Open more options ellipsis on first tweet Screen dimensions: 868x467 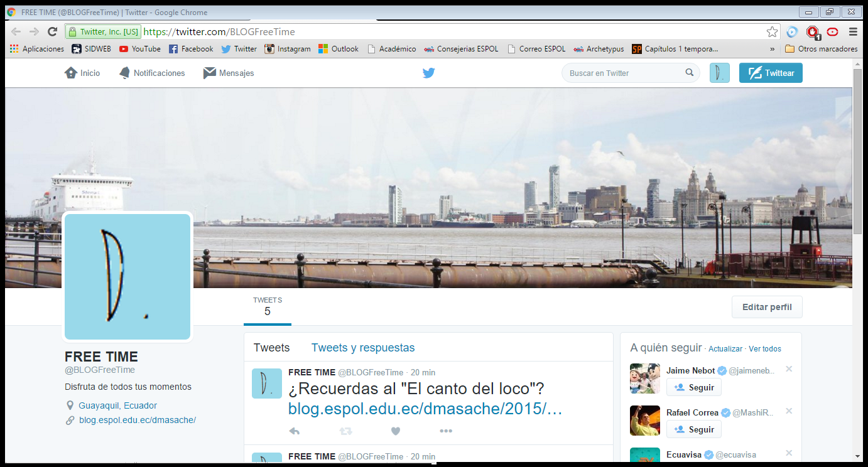point(446,431)
